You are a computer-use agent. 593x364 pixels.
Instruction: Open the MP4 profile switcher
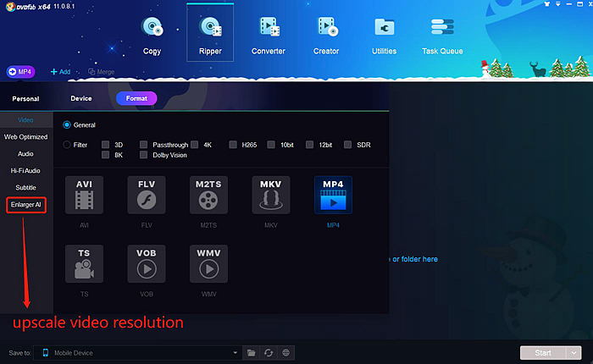(x=21, y=72)
